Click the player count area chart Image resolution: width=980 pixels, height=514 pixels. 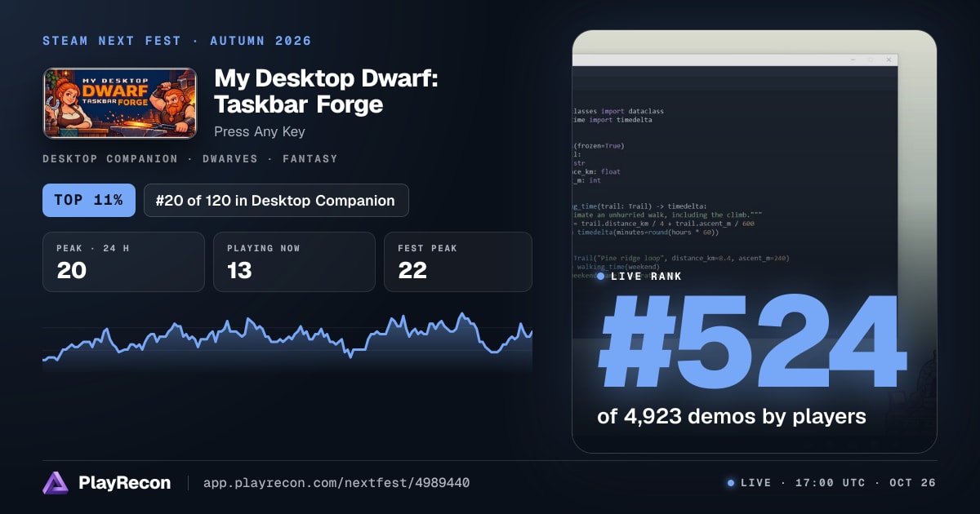tap(287, 342)
